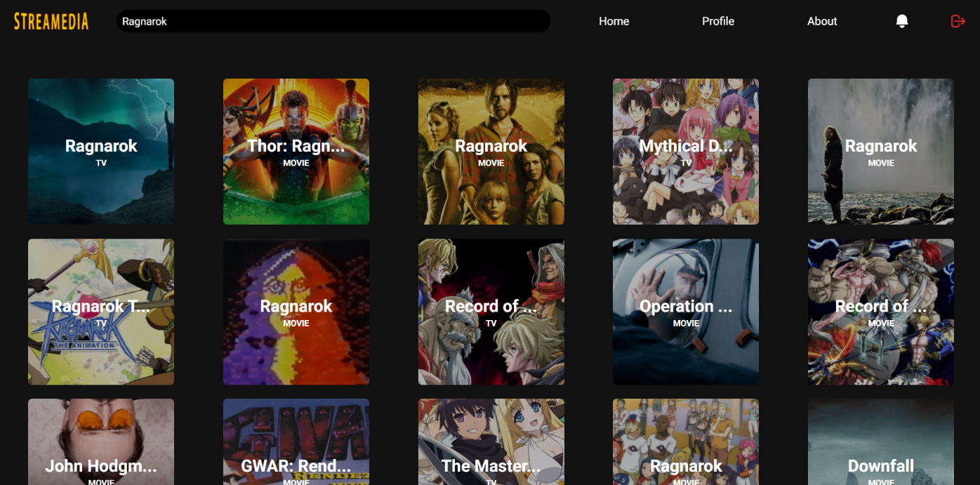Viewport: 980px width, 485px height.
Task: Open the notifications bell icon
Action: point(902,21)
